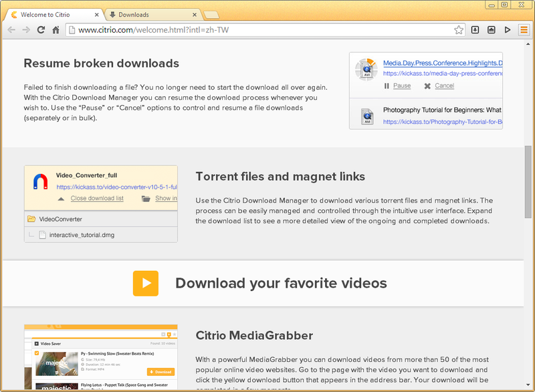Viewport: 535px width, 392px height.
Task: Close the Downloads tab
Action: 195,15
